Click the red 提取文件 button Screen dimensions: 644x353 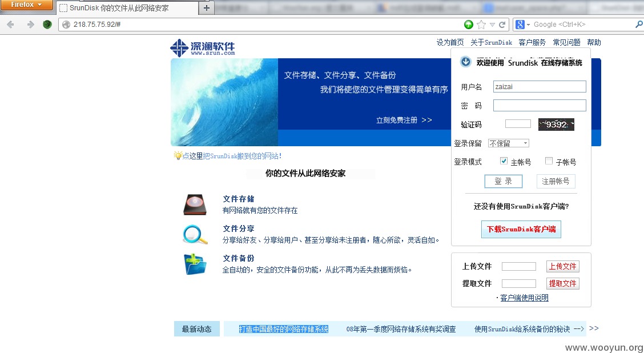click(563, 283)
